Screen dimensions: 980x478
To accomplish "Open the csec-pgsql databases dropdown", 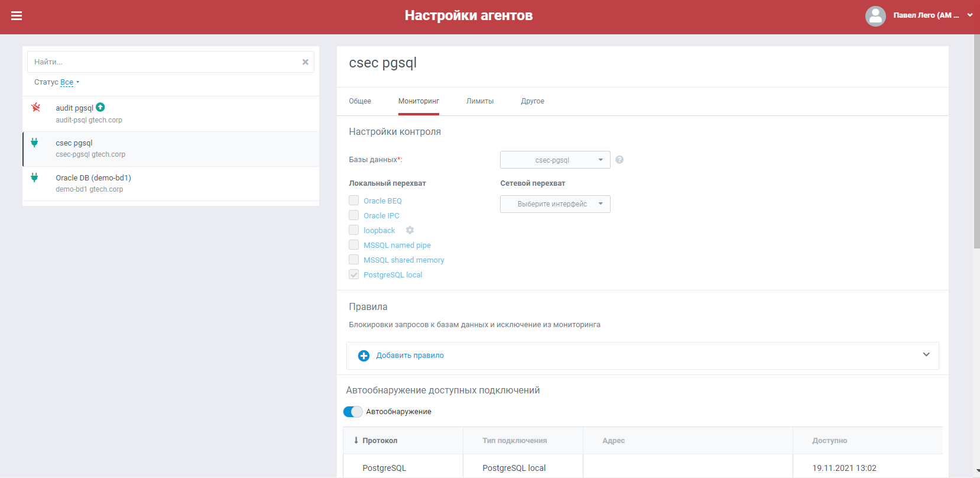I will click(x=554, y=160).
